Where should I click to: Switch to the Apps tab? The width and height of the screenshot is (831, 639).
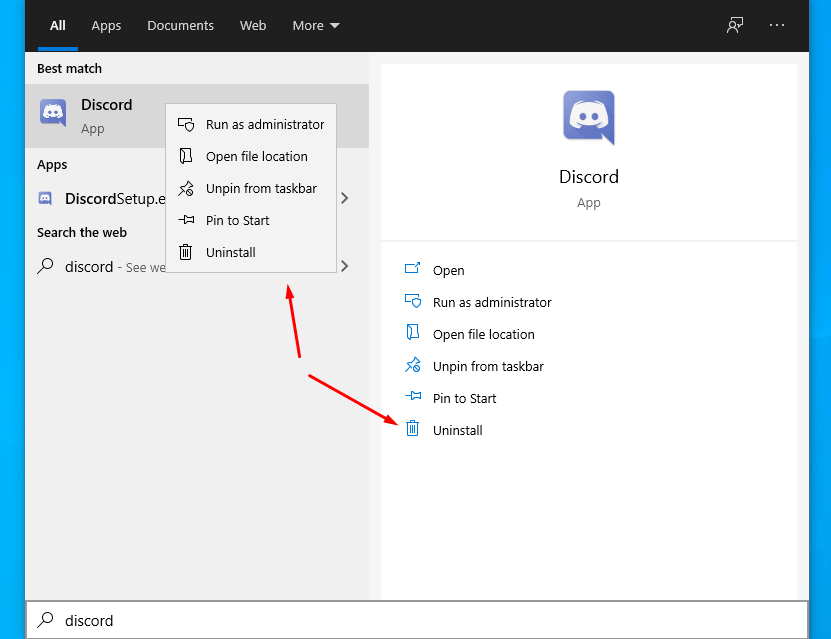click(106, 25)
